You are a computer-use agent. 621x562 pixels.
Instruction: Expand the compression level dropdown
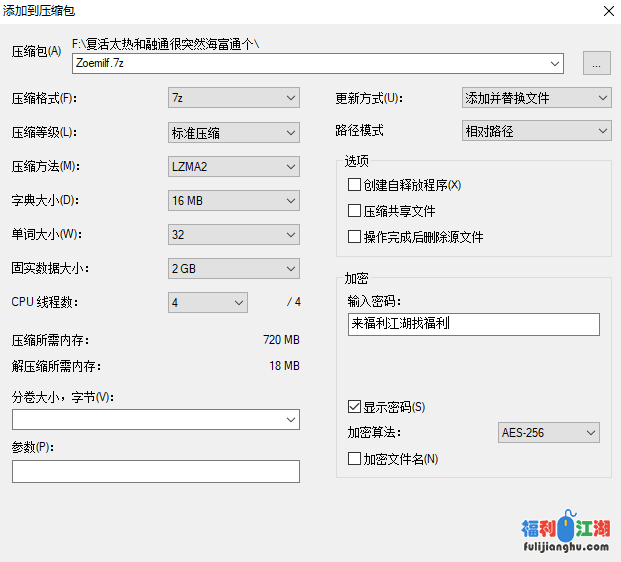click(x=234, y=132)
